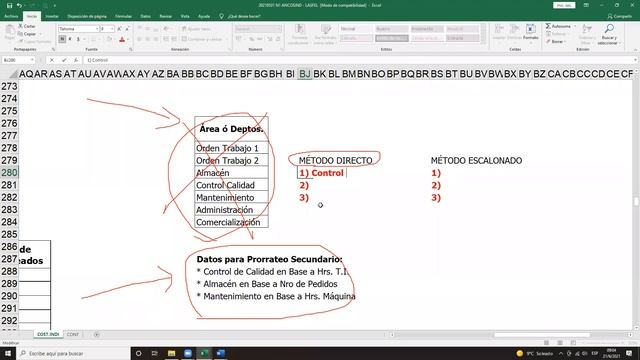Open File Explorer from the taskbar
The image size is (640, 360).
point(171,353)
